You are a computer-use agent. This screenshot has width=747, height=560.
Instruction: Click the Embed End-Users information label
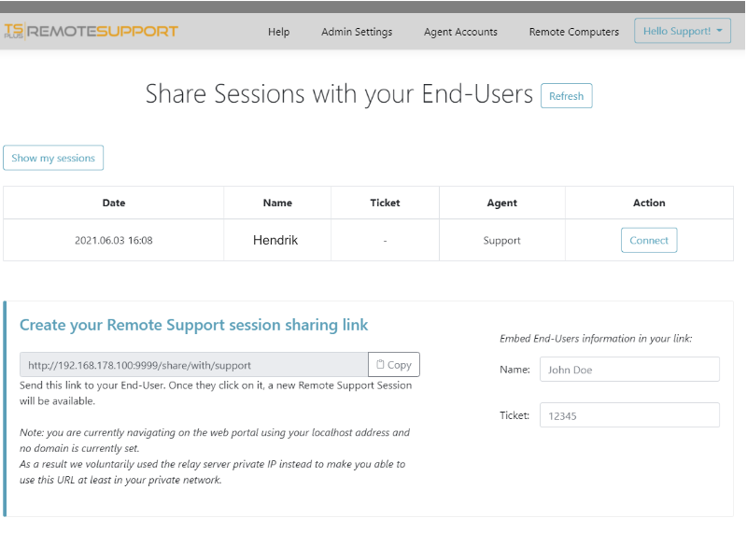pyautogui.click(x=596, y=339)
